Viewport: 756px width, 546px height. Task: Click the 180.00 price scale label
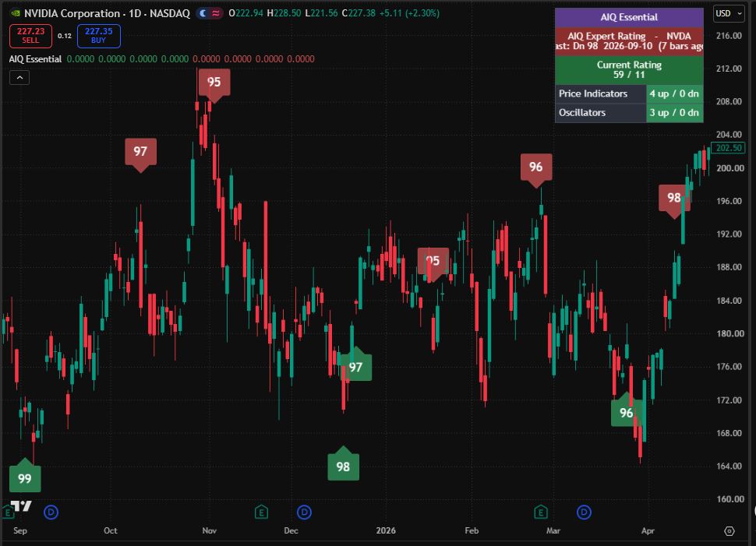pos(730,333)
